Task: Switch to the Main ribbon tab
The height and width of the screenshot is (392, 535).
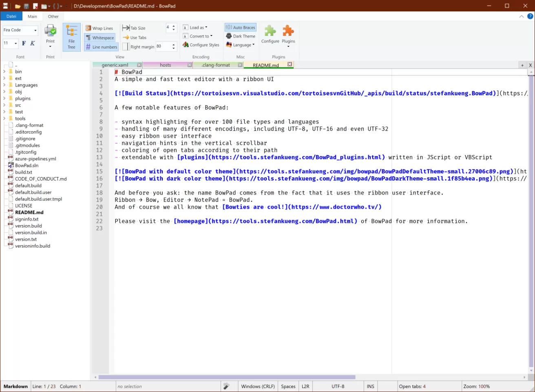Action: (x=32, y=17)
